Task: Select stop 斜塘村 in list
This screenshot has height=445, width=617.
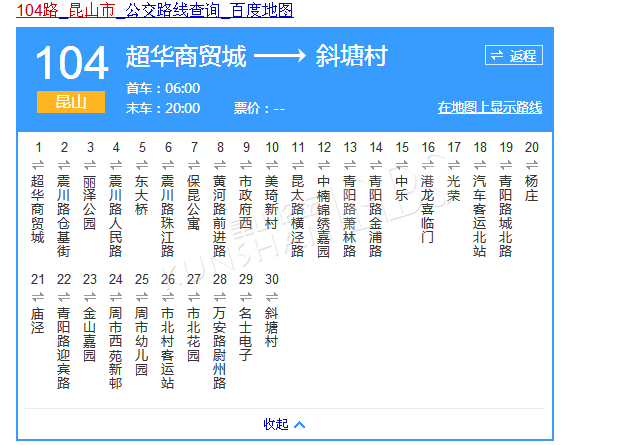Action: click(x=272, y=327)
